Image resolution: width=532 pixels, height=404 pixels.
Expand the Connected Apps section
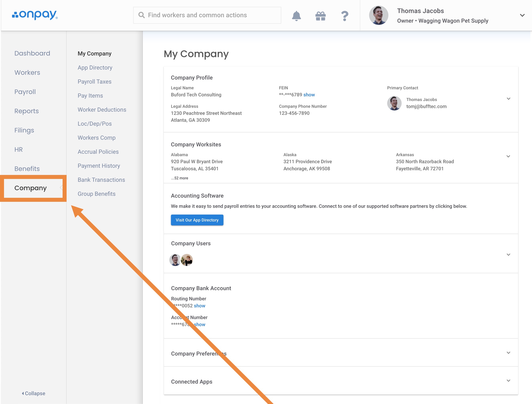(508, 381)
